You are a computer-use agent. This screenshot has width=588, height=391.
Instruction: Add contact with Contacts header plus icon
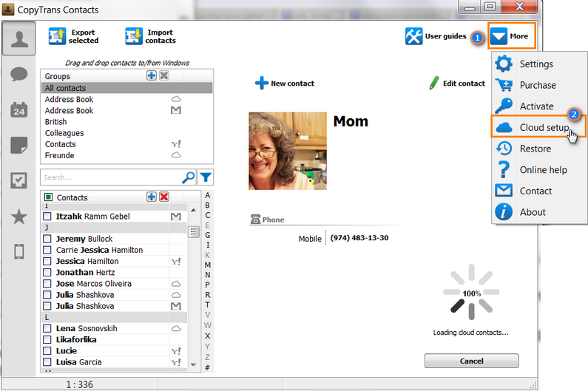(x=152, y=197)
